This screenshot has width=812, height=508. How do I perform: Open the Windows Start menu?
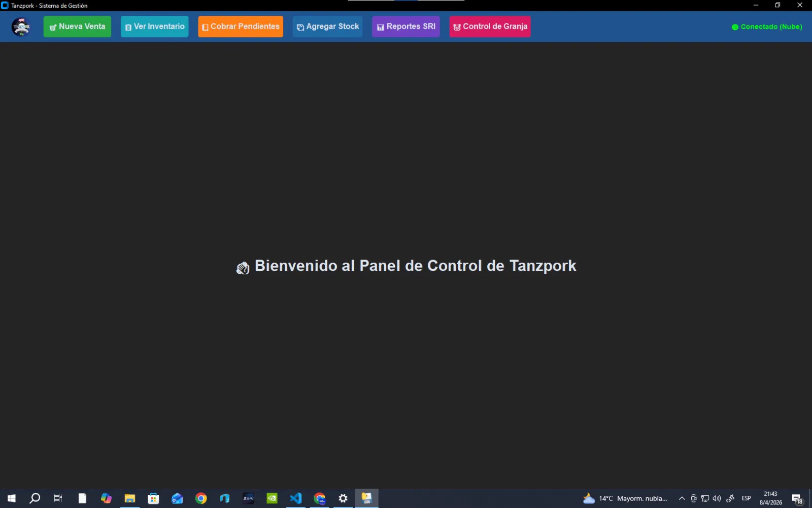click(11, 498)
